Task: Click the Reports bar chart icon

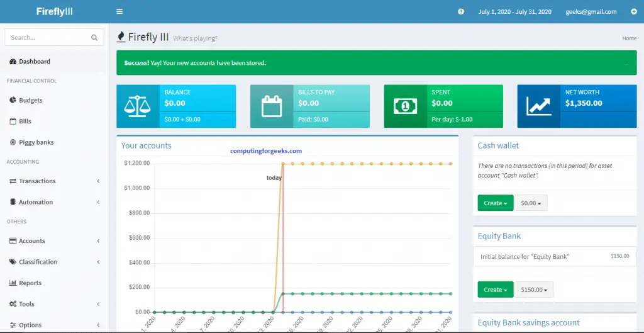Action: click(13, 283)
